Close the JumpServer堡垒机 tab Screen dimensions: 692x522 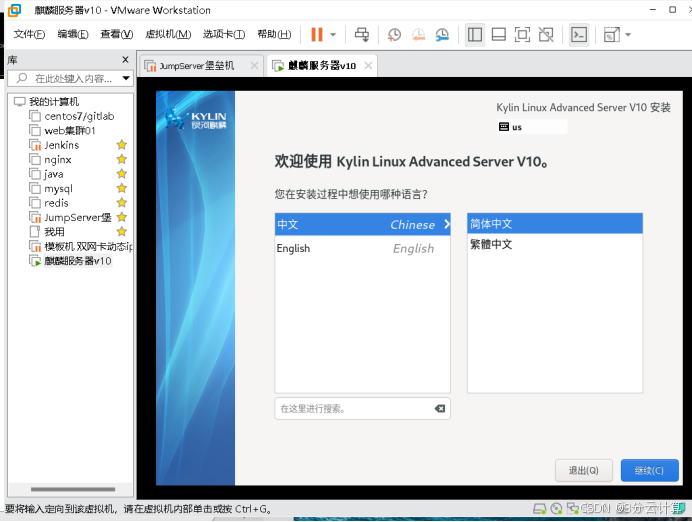(254, 66)
